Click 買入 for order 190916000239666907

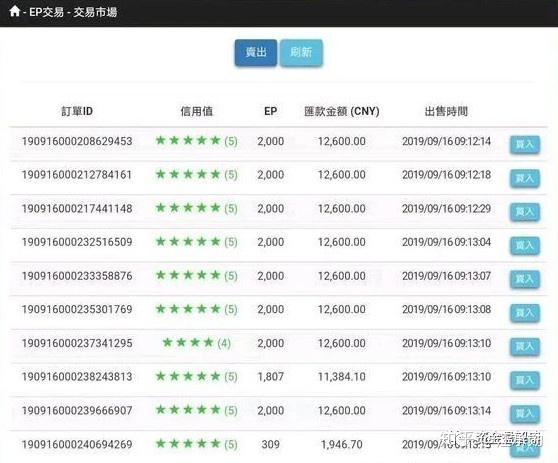525,414
